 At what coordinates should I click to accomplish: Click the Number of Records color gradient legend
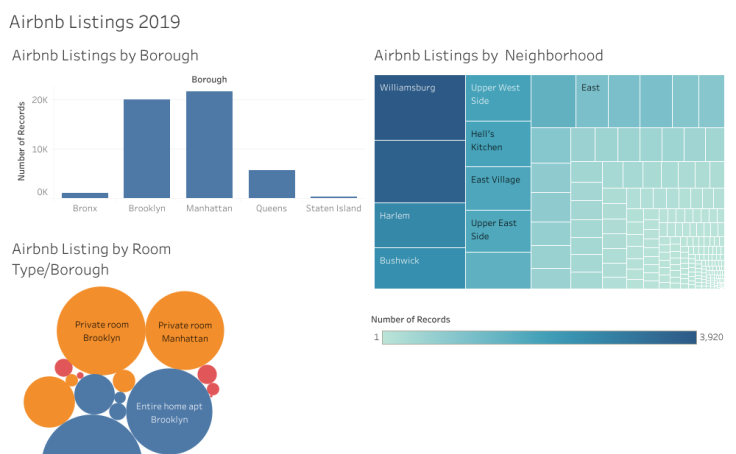pyautogui.click(x=538, y=338)
